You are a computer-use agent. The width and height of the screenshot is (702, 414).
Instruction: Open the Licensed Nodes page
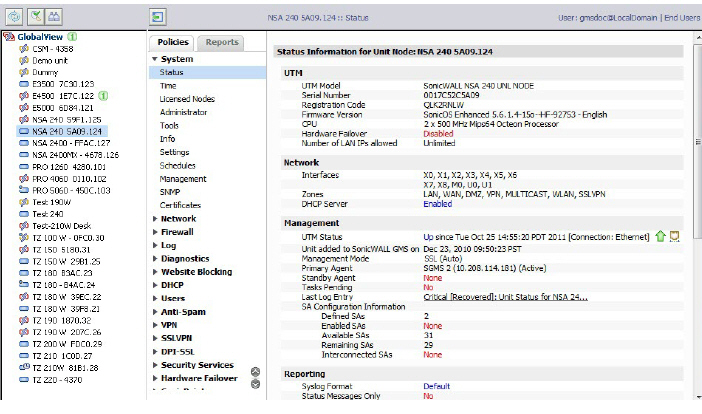(x=187, y=99)
